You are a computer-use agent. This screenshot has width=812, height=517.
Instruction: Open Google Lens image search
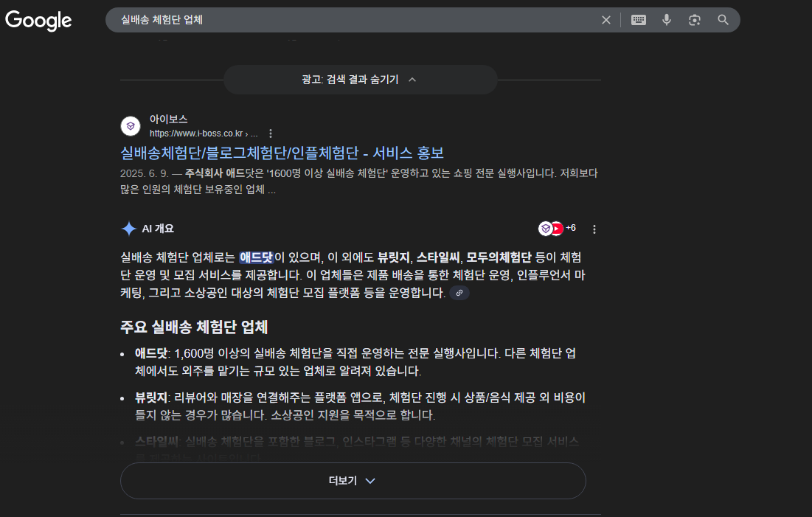click(695, 20)
